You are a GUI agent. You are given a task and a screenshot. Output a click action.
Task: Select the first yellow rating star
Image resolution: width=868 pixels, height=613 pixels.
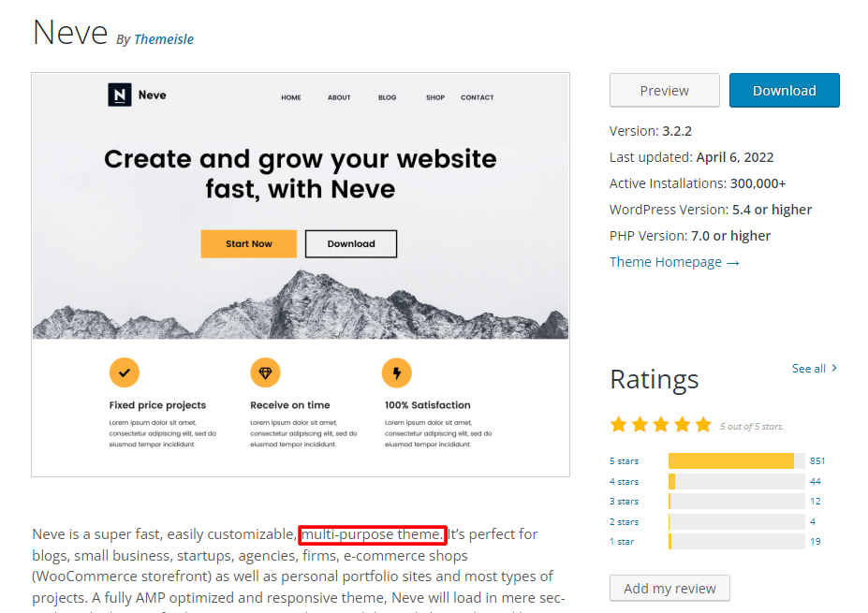pos(618,423)
